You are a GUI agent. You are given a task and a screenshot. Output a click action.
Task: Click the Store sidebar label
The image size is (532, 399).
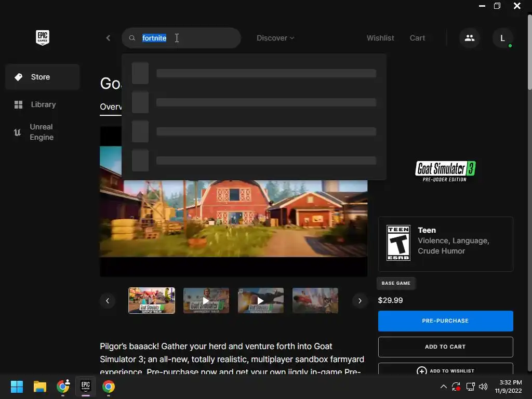pyautogui.click(x=41, y=77)
